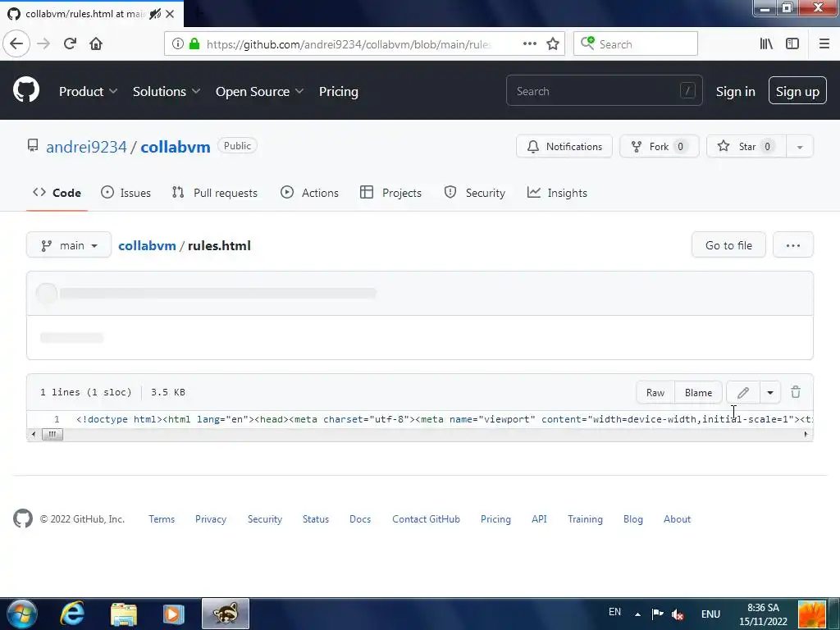The image size is (840, 630).
Task: Open the Security tab
Action: 475,193
